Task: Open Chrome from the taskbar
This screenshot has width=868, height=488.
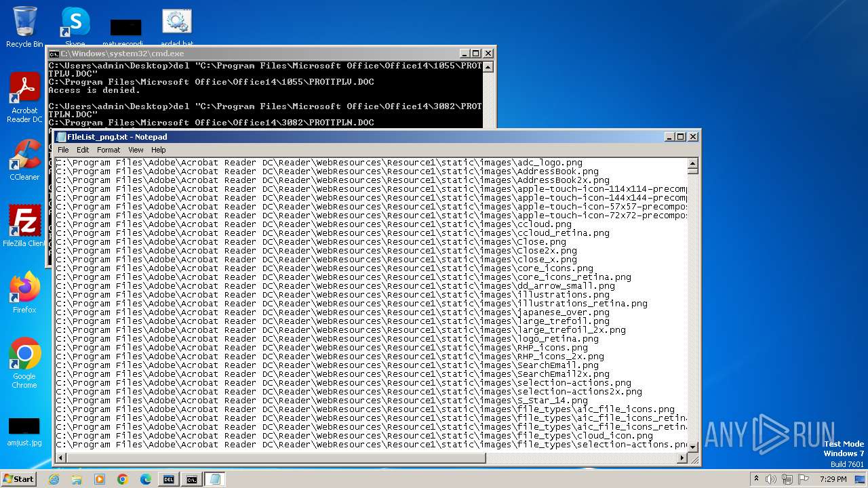Action: [x=123, y=479]
